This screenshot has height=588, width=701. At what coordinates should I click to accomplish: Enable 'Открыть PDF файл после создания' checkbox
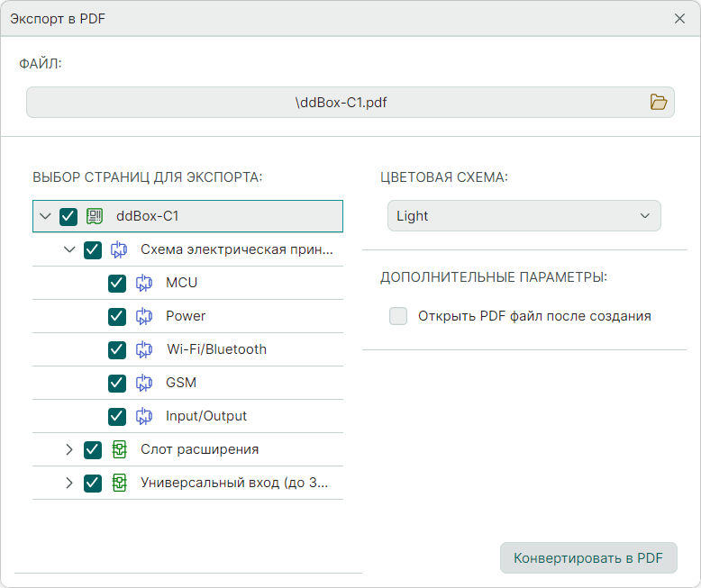pos(398,316)
